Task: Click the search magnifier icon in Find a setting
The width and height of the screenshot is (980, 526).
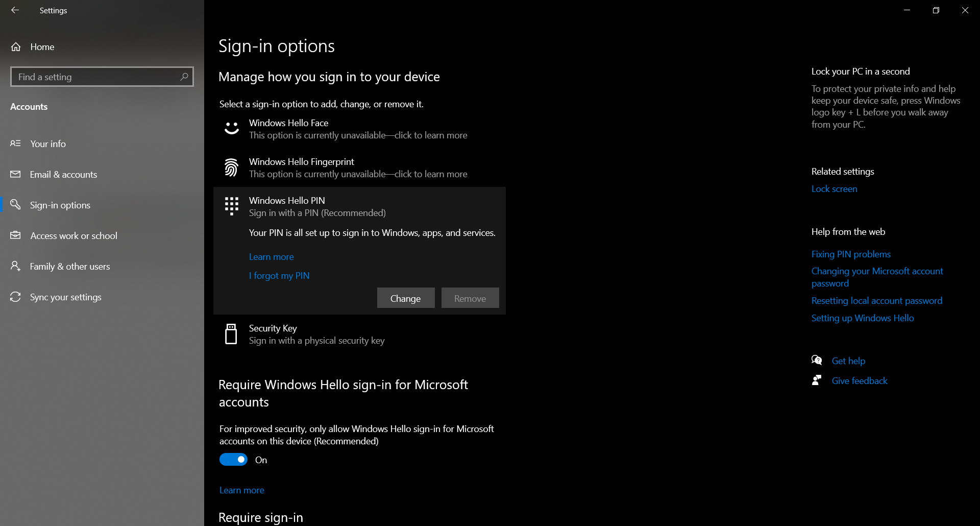Action: click(184, 77)
